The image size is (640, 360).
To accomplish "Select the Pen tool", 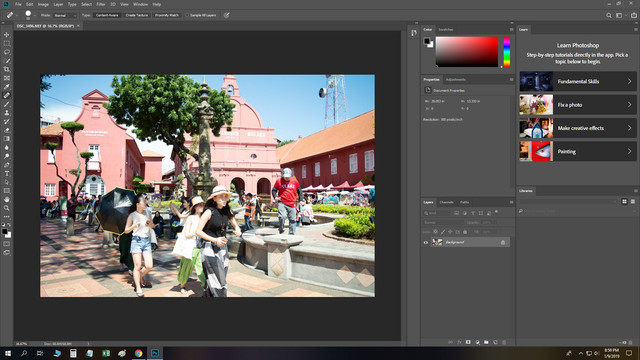I will click(7, 165).
